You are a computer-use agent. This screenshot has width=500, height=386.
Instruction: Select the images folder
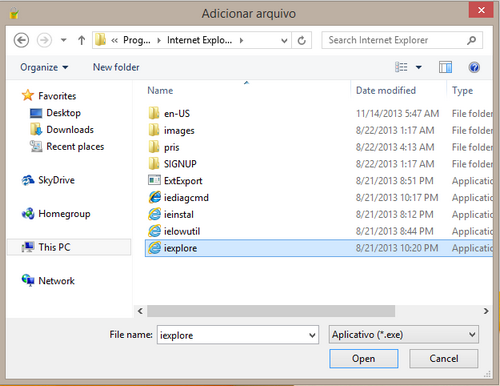click(x=179, y=131)
